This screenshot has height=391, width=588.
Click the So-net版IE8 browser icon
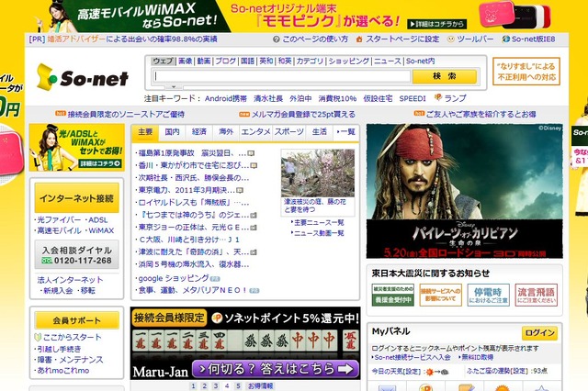point(506,39)
